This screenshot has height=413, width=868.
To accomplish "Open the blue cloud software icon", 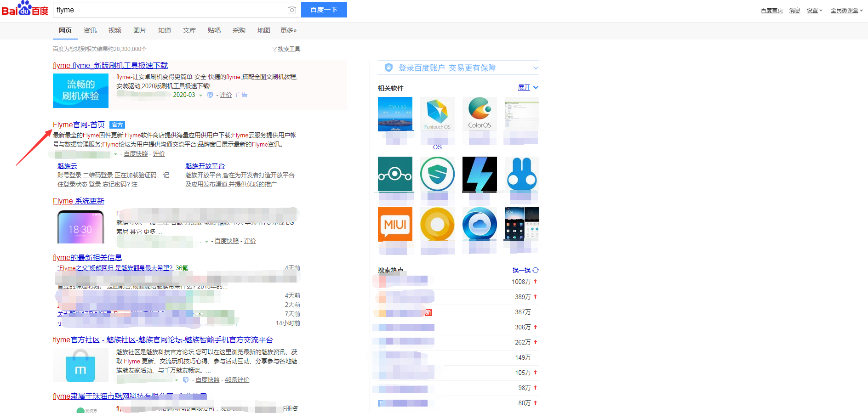I will (x=480, y=224).
